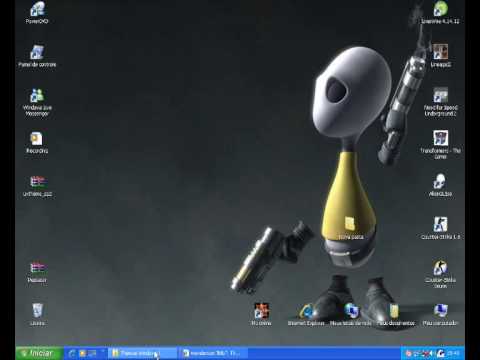The height and width of the screenshot is (360, 480).
Task: Open the skull AliceGL.exe desktop icon
Action: [440, 185]
